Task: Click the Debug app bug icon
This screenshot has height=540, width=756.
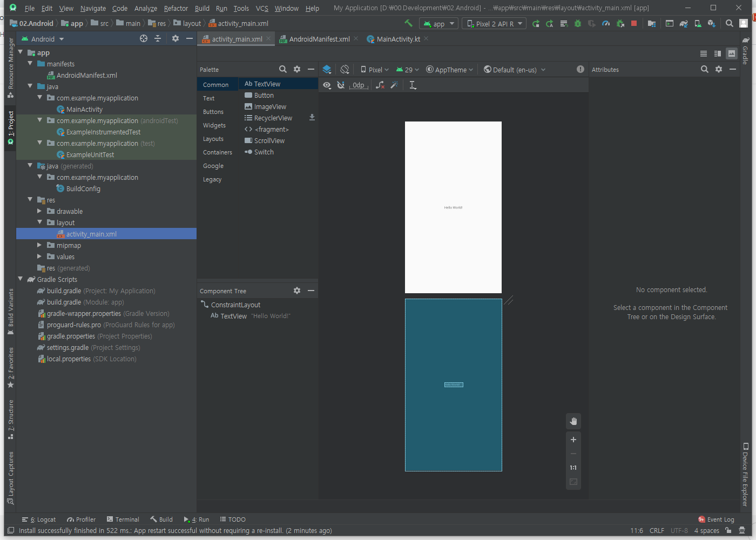Action: pos(578,23)
